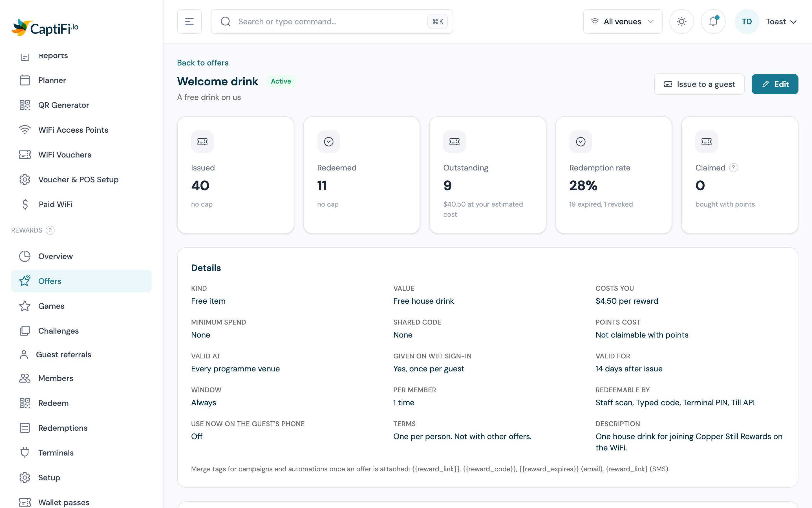This screenshot has height=508, width=812.
Task: Click the Redemption rate check icon
Action: [x=581, y=142]
